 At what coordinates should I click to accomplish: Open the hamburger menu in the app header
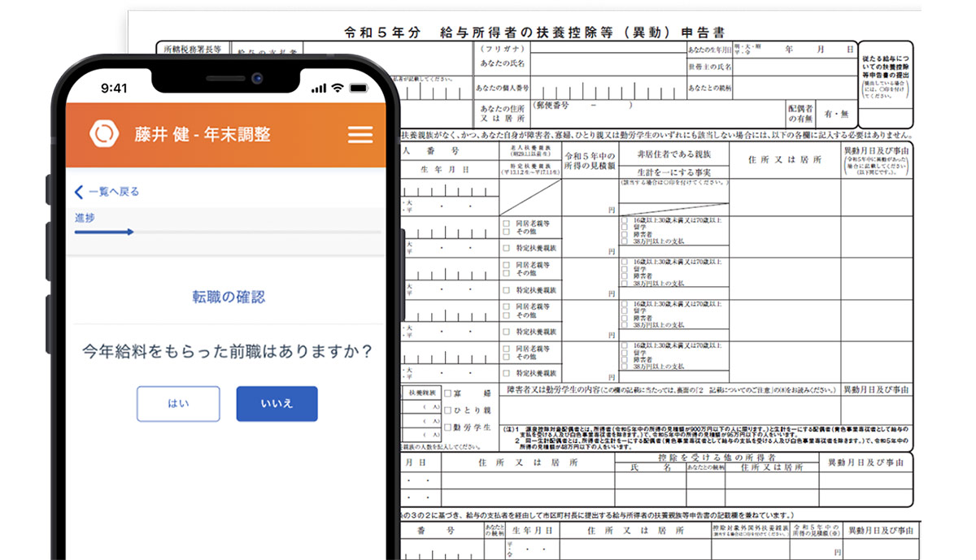(x=360, y=134)
